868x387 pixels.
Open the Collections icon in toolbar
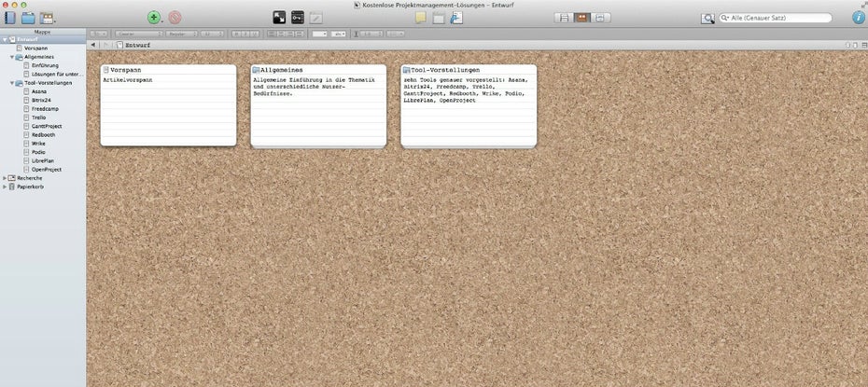coord(28,18)
